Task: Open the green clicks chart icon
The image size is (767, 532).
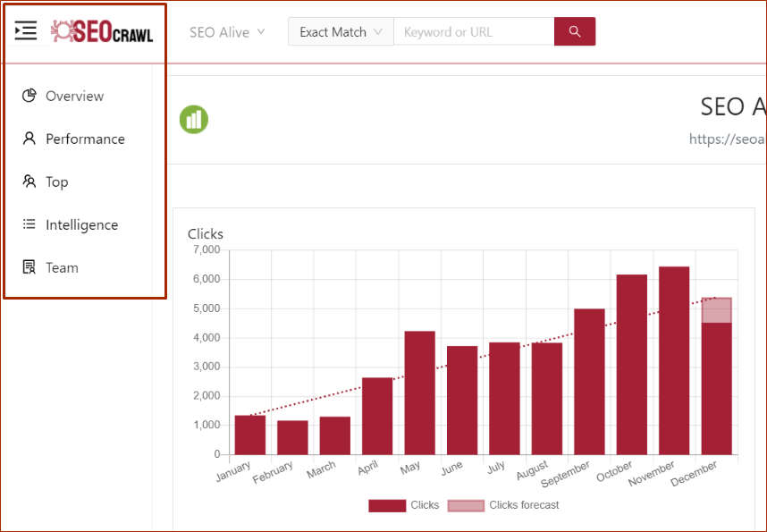Action: point(194,119)
